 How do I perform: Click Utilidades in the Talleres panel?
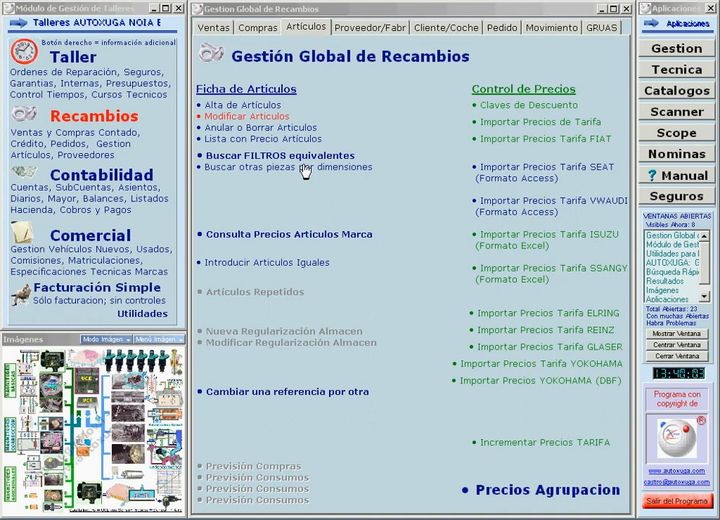[142, 314]
